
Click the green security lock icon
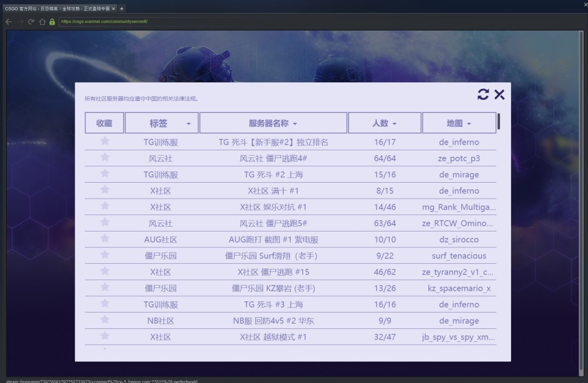click(x=52, y=22)
